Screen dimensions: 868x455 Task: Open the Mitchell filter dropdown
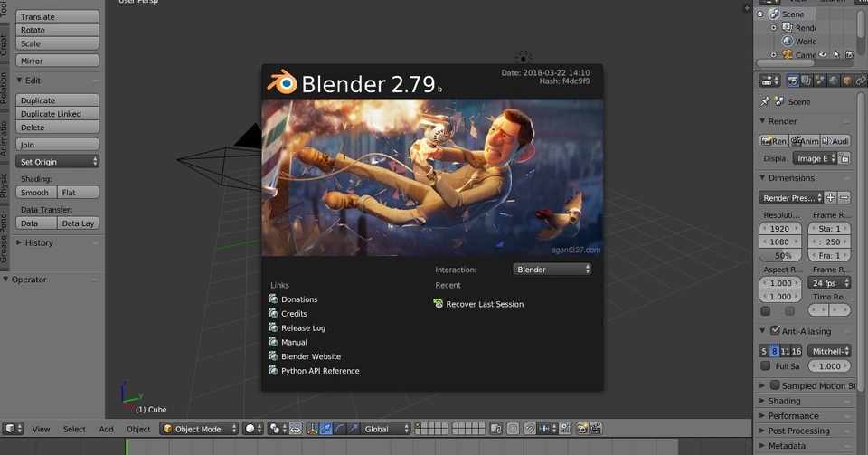coord(829,351)
